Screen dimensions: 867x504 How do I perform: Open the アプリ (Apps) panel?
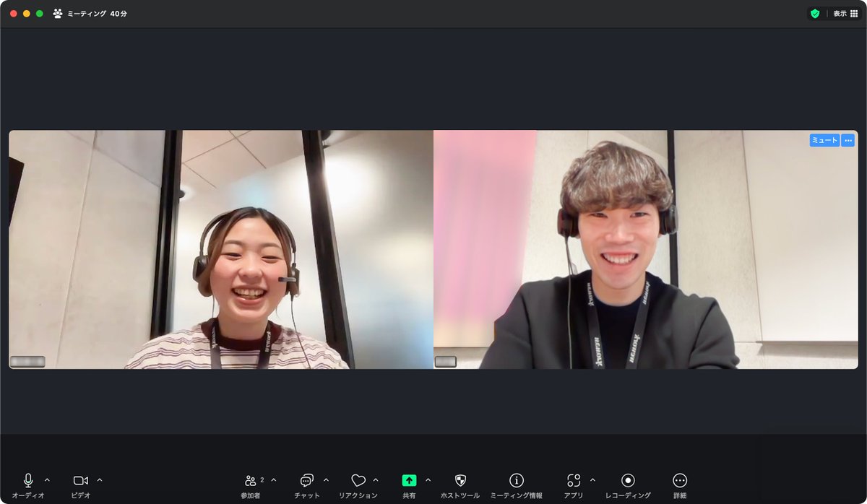tap(574, 480)
